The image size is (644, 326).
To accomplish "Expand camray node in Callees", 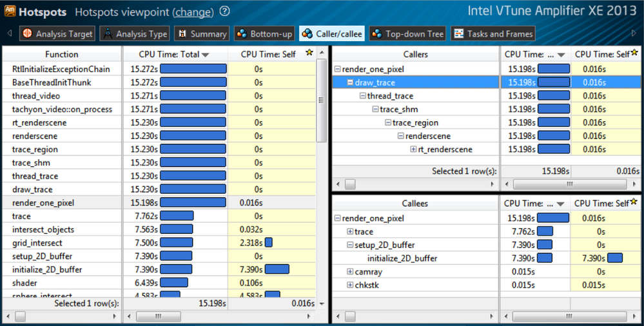I will pyautogui.click(x=350, y=272).
